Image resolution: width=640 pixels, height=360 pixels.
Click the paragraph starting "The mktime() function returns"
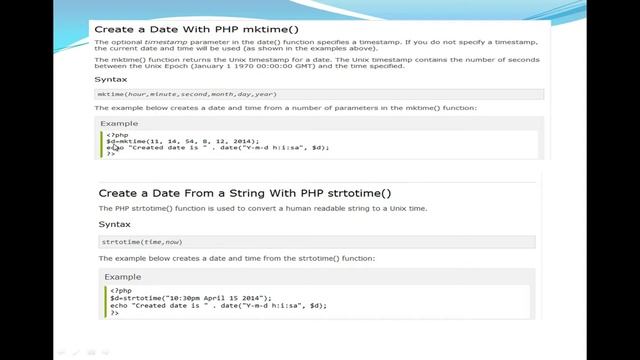(x=317, y=63)
